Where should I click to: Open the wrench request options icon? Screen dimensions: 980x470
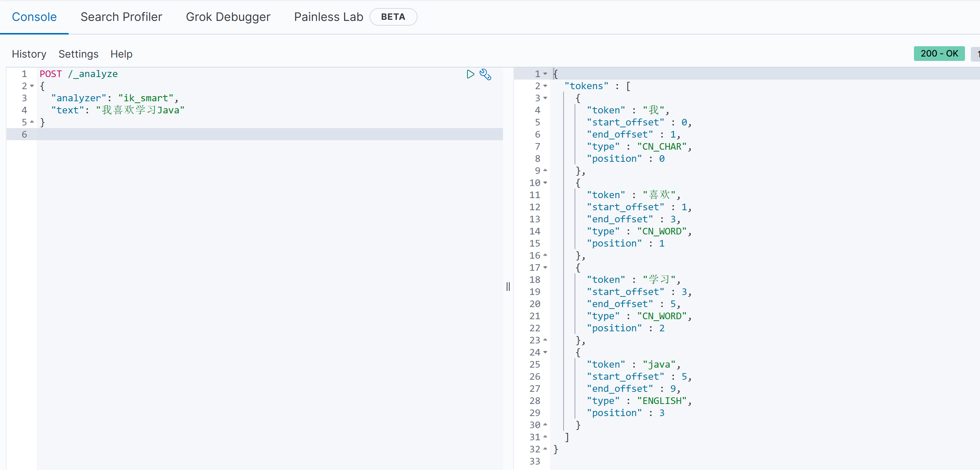485,74
